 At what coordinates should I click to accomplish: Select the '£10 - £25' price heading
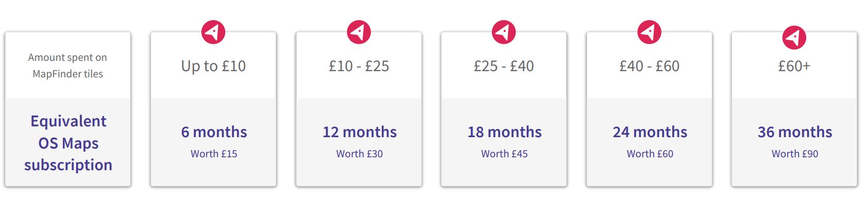pyautogui.click(x=359, y=66)
